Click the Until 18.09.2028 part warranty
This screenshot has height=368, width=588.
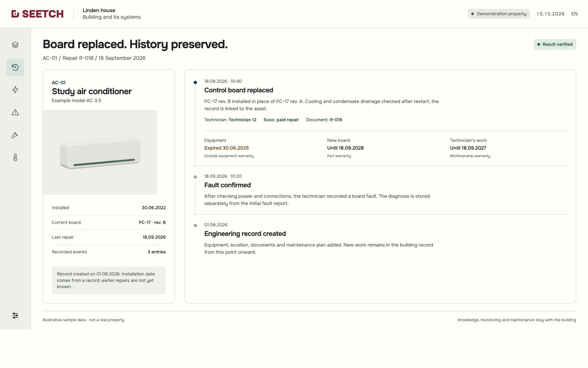click(345, 148)
